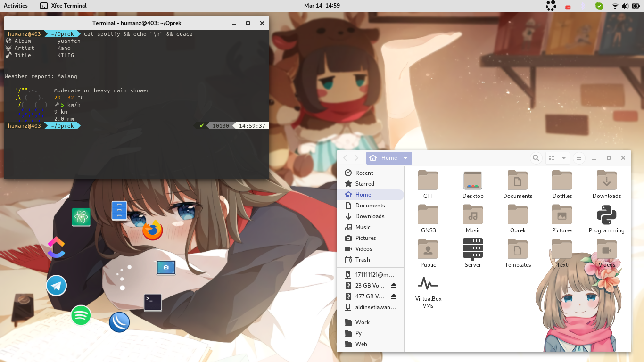Select Recent in the Files sidebar
The width and height of the screenshot is (644, 362).
[x=371, y=173]
